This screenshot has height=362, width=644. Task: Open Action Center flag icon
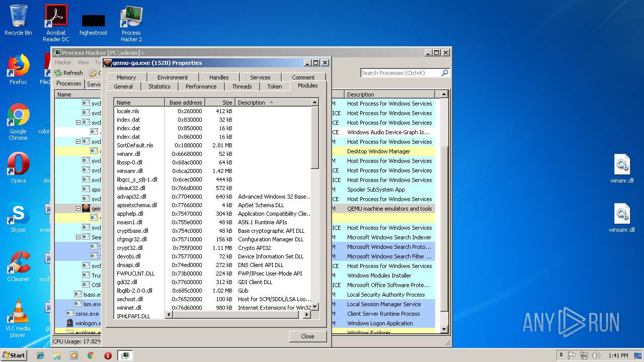coord(572,355)
